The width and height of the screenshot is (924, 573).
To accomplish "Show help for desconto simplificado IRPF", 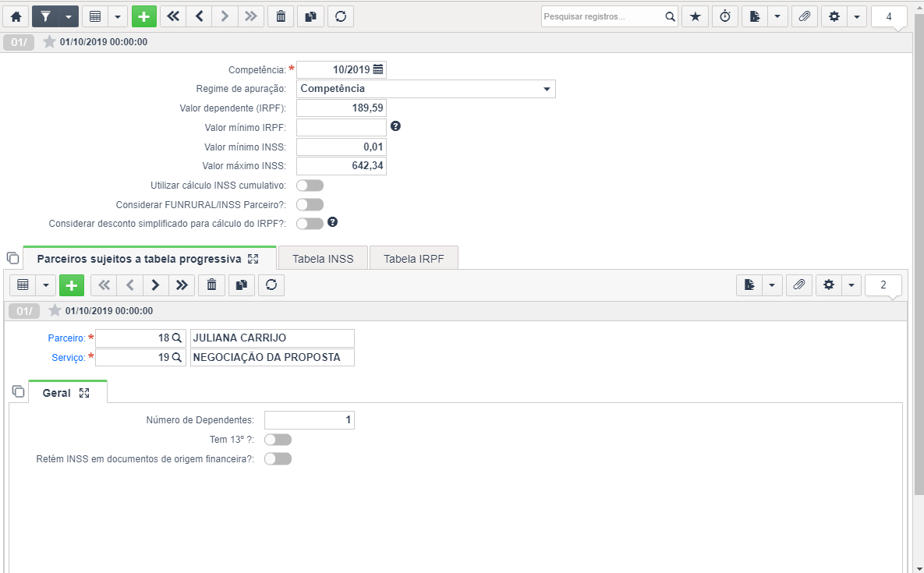I will click(332, 222).
